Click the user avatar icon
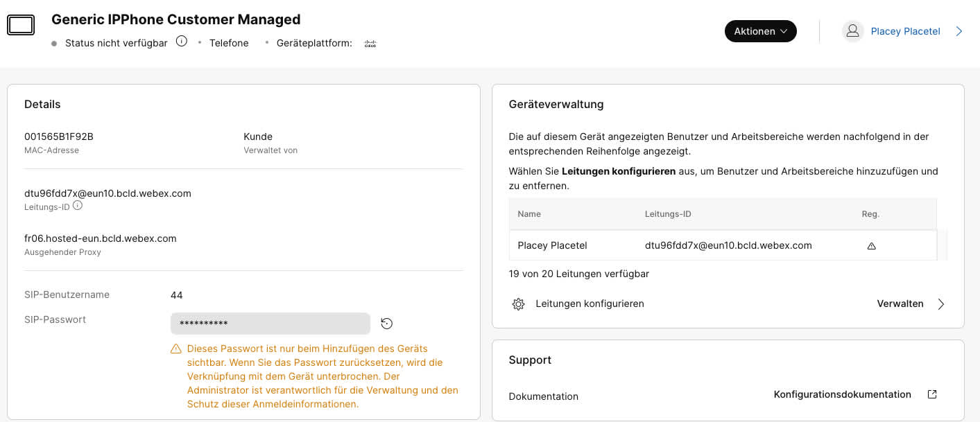This screenshot has height=422, width=980. (x=852, y=31)
